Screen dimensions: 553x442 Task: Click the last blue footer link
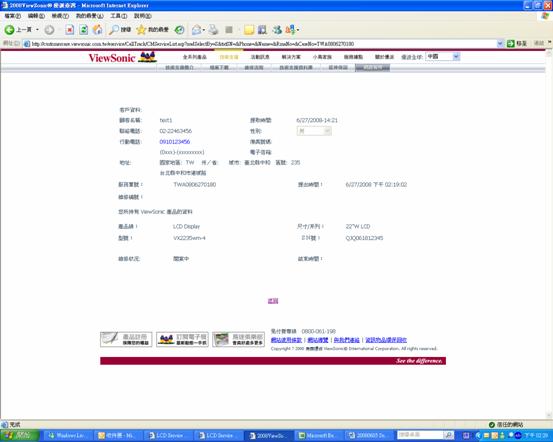point(386,340)
